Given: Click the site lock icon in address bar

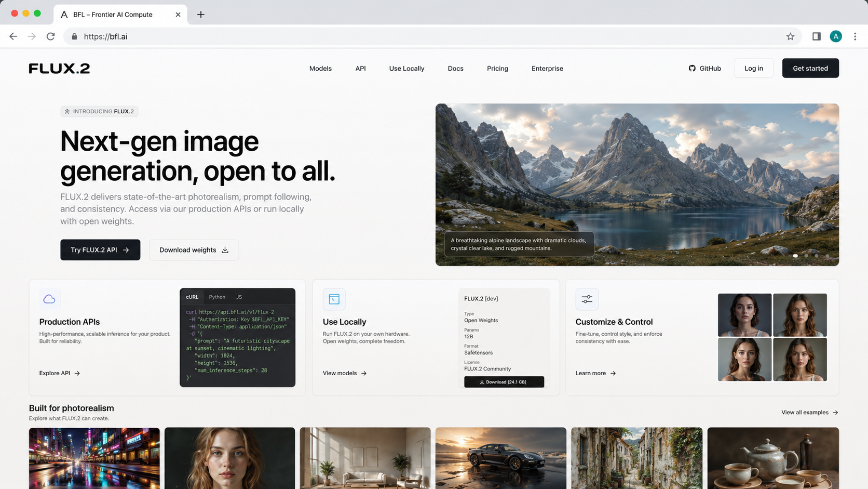Looking at the screenshot, I should coord(74,36).
